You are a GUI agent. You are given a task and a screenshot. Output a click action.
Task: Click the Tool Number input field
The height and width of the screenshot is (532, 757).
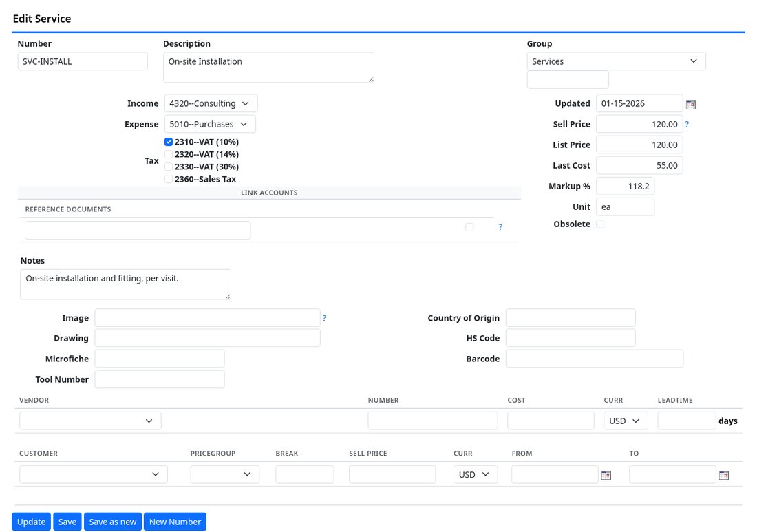160,379
